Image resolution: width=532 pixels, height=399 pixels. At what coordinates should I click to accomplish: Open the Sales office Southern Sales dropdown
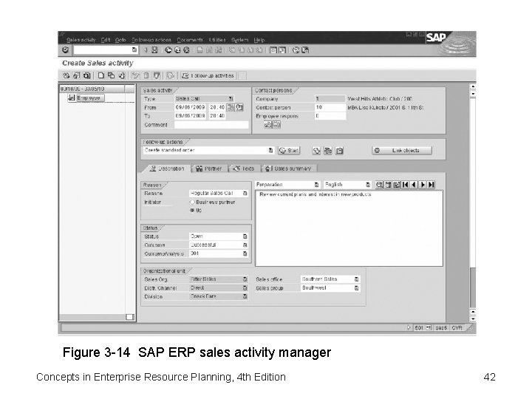point(356,279)
